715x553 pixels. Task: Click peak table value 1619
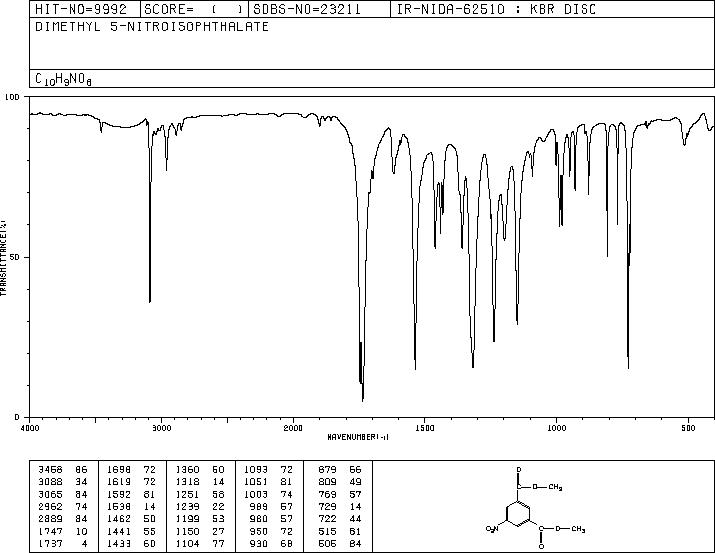click(x=119, y=482)
